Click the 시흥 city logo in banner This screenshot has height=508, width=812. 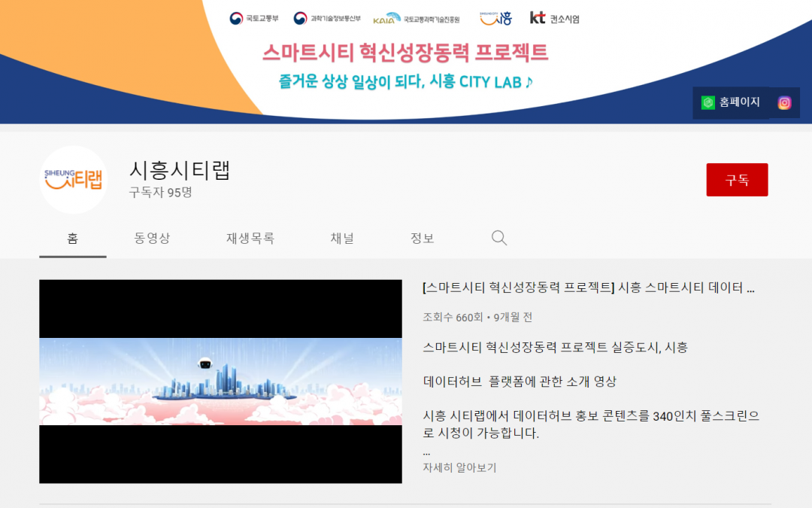(495, 19)
